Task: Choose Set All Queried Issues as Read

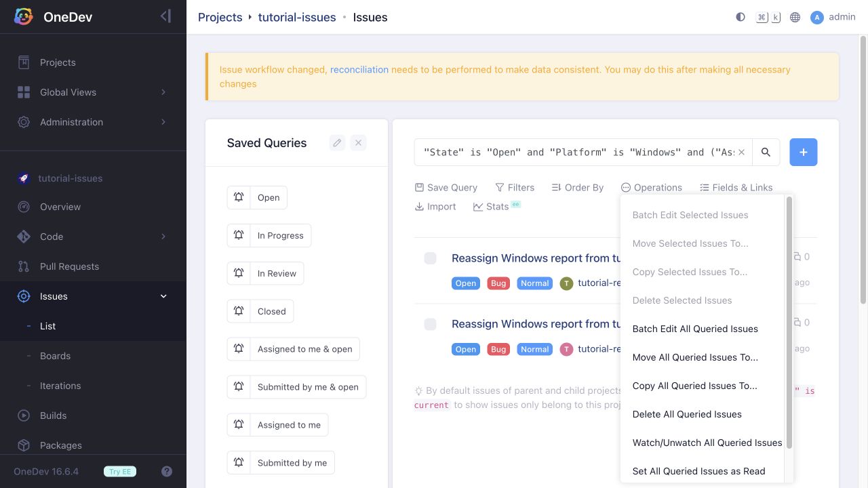Action: (703, 471)
